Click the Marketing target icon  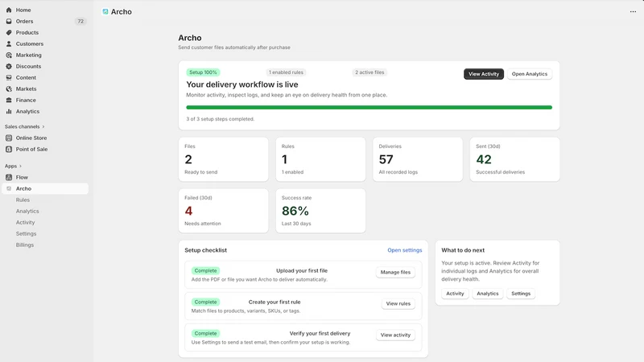tap(9, 55)
